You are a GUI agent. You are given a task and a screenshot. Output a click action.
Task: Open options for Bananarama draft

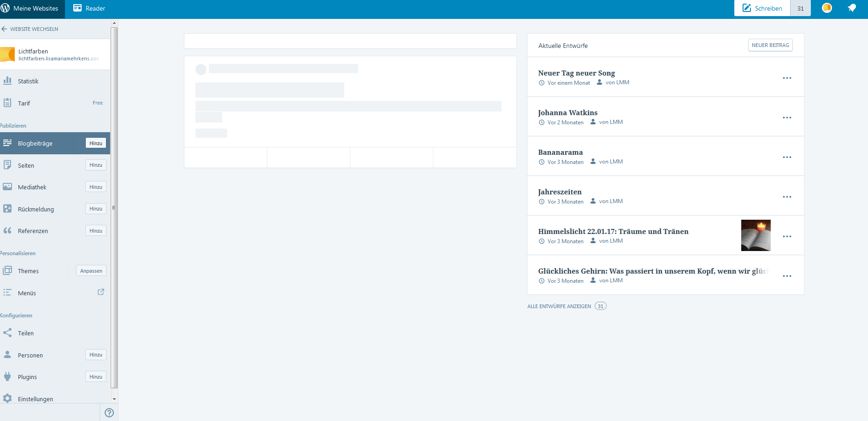coord(787,157)
